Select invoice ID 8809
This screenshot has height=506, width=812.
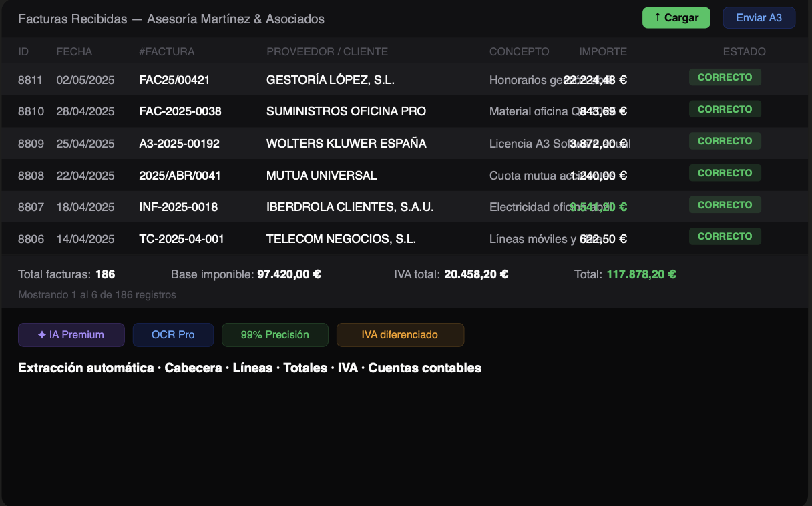31,144
